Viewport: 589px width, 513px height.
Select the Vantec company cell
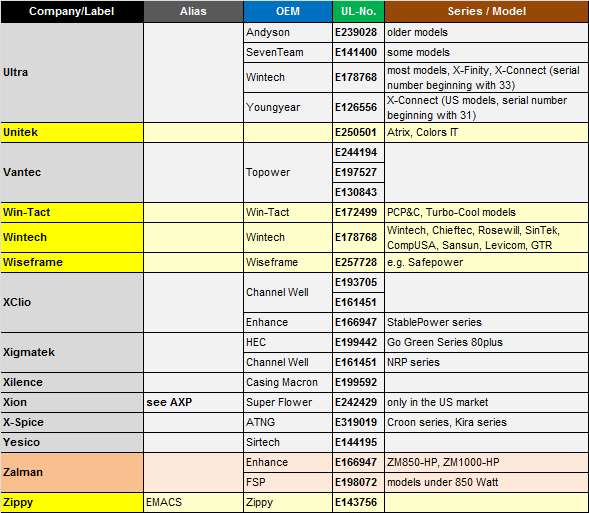(x=72, y=172)
